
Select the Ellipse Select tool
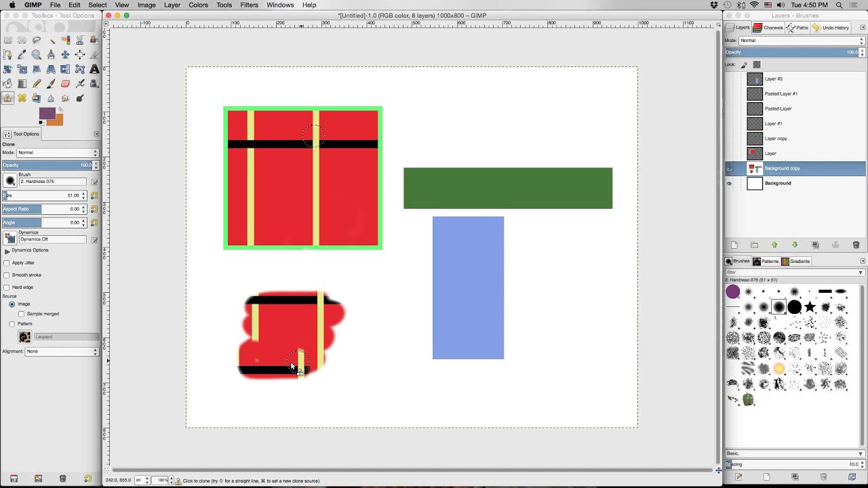point(22,40)
